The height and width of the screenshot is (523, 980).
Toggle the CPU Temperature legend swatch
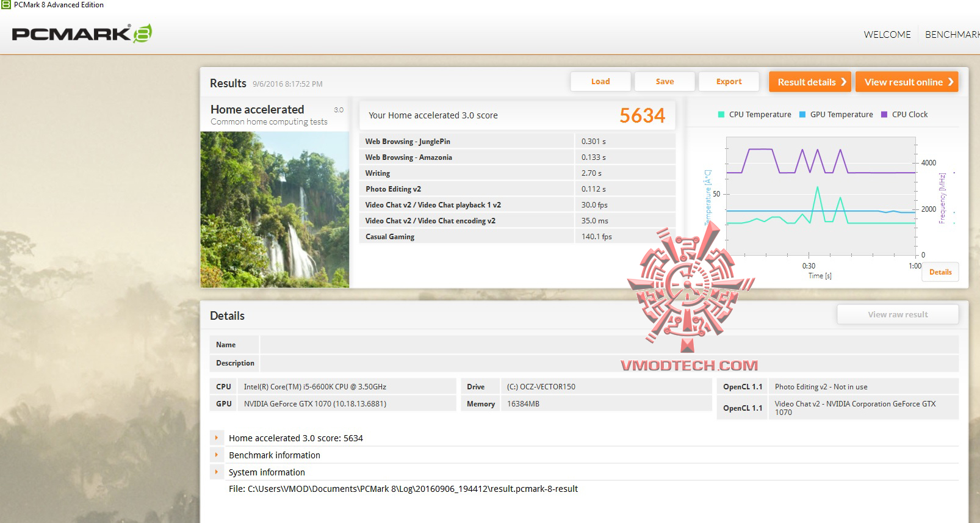pyautogui.click(x=721, y=114)
